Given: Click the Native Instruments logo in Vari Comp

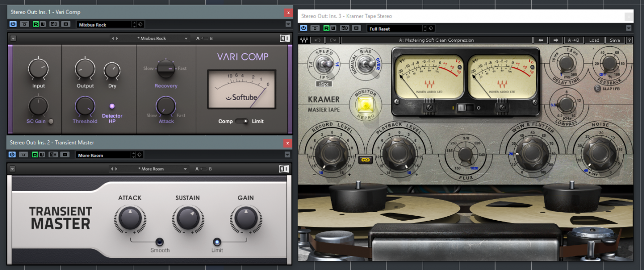Looking at the screenshot, I should click(x=284, y=38).
